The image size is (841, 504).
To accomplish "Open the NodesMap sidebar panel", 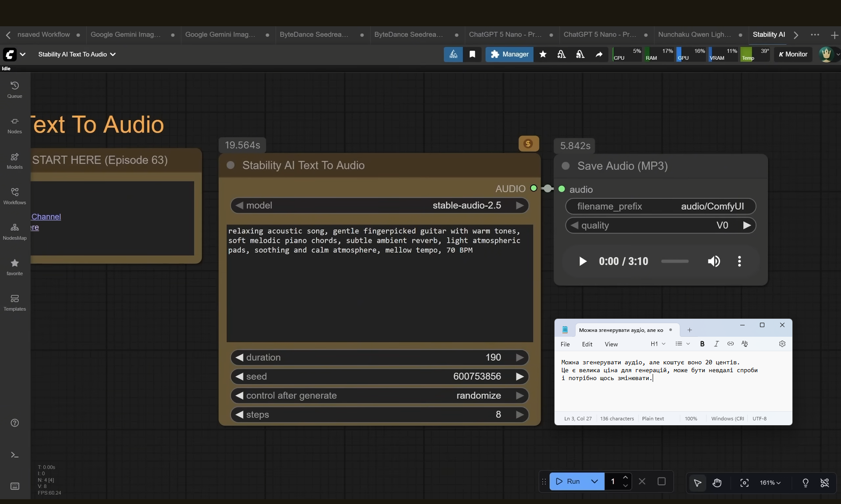I will 14,231.
